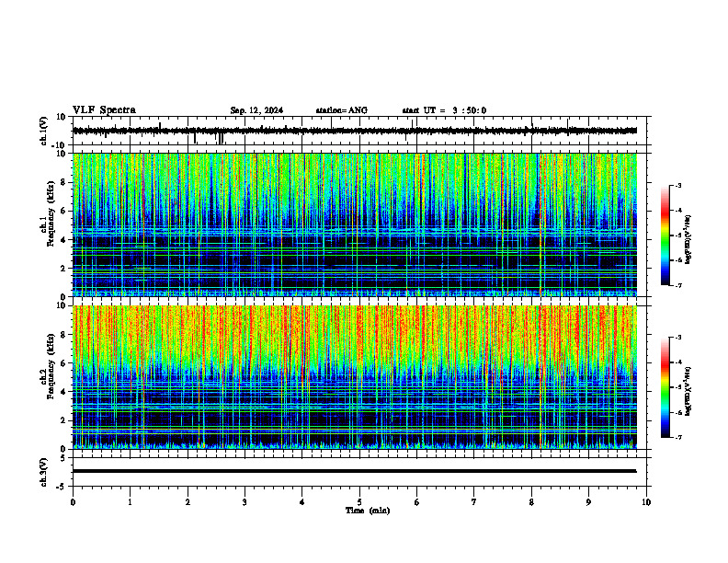Select the date label "Sep. 12, 2024"
Viewport: 728px width, 563px height.
(x=256, y=110)
